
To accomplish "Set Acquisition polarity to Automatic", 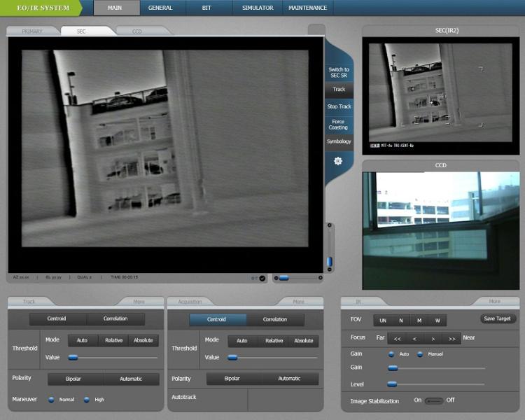I will click(x=290, y=379).
